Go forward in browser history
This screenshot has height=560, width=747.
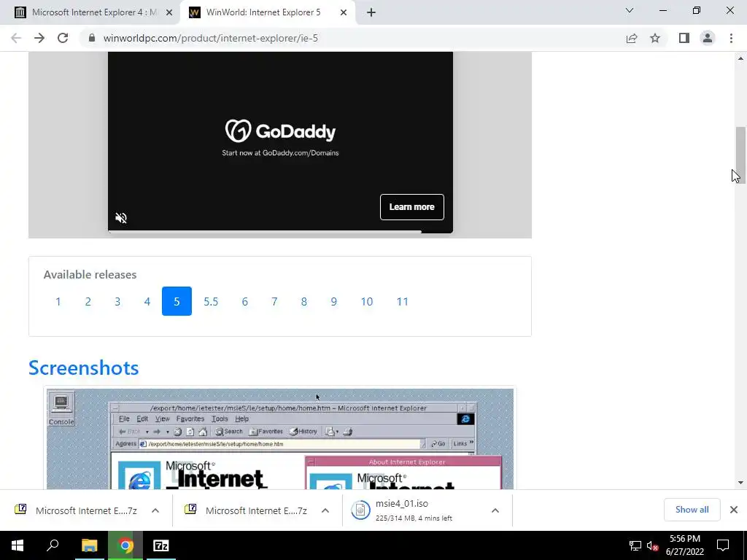39,38
